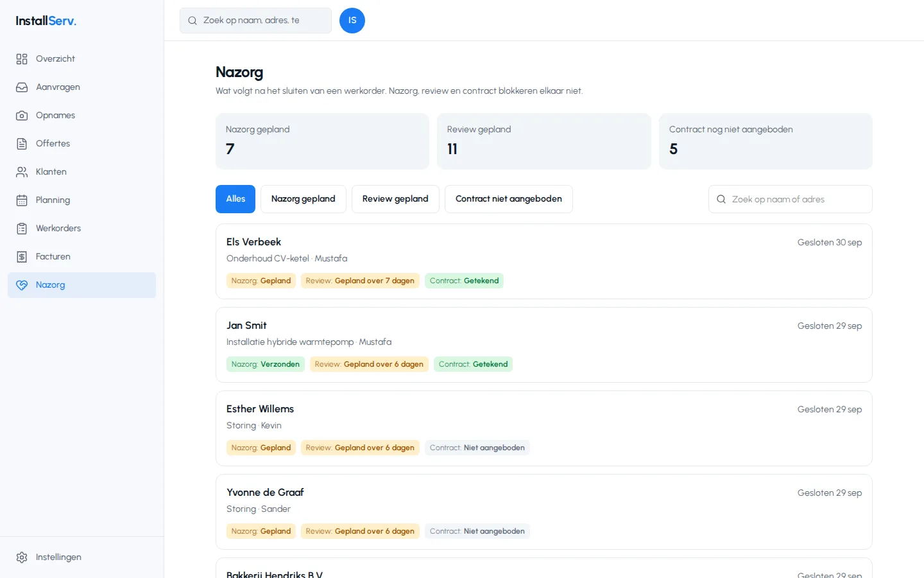
Task: Click Yvonne de Graaf's 'Contract: Niet aangeboden' badge
Action: pos(477,531)
